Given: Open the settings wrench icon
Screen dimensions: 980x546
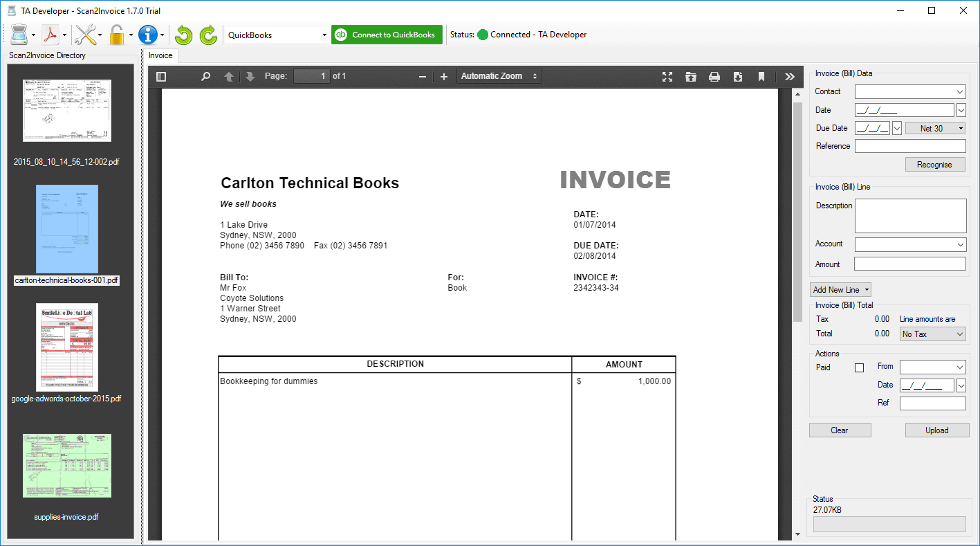Looking at the screenshot, I should [86, 34].
